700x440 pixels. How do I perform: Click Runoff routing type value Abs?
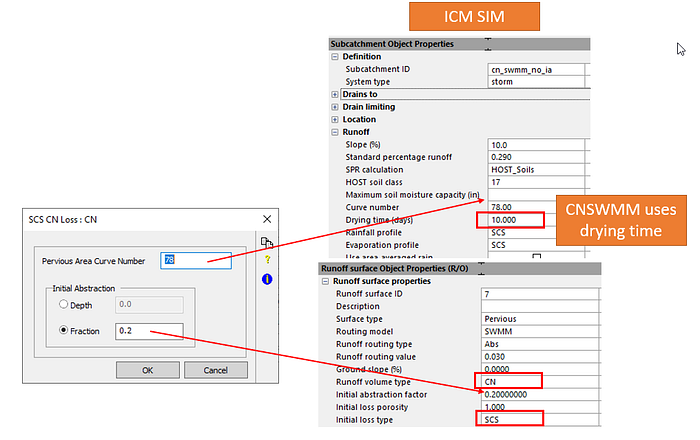(540, 344)
